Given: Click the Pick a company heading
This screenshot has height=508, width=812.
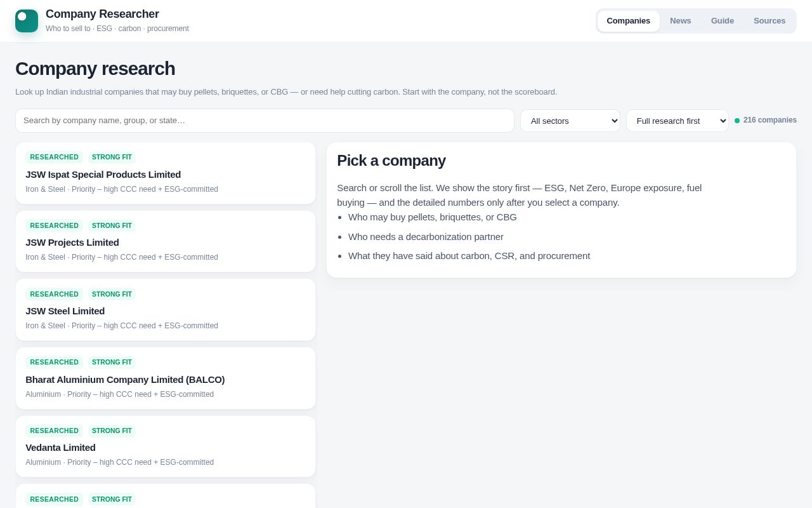Looking at the screenshot, I should (x=391, y=161).
